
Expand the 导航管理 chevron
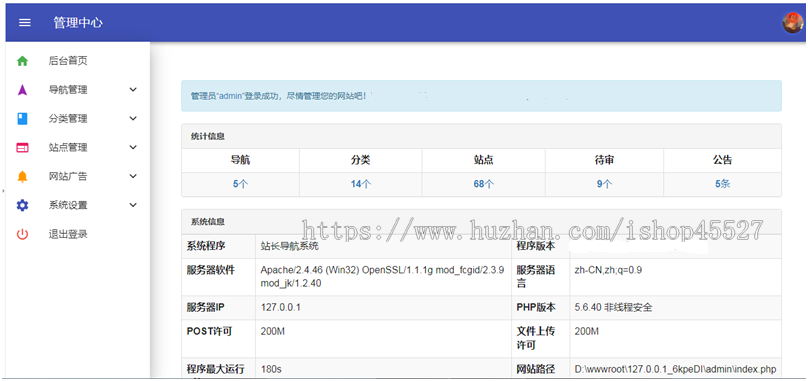pos(133,90)
